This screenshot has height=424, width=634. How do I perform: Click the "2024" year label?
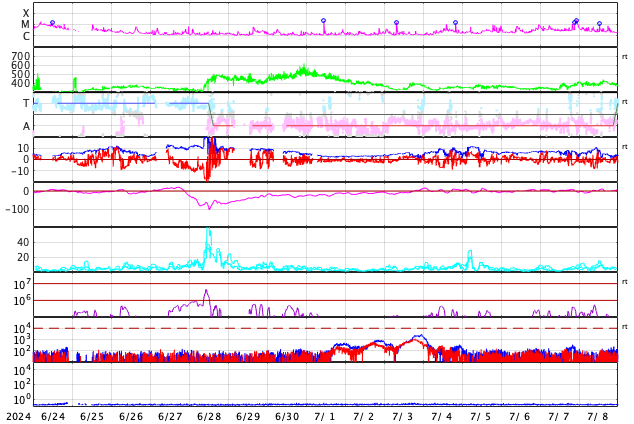point(19,416)
